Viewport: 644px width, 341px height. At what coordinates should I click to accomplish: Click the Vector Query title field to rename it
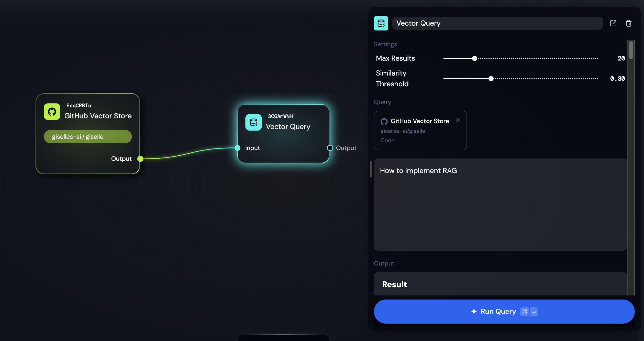(497, 23)
